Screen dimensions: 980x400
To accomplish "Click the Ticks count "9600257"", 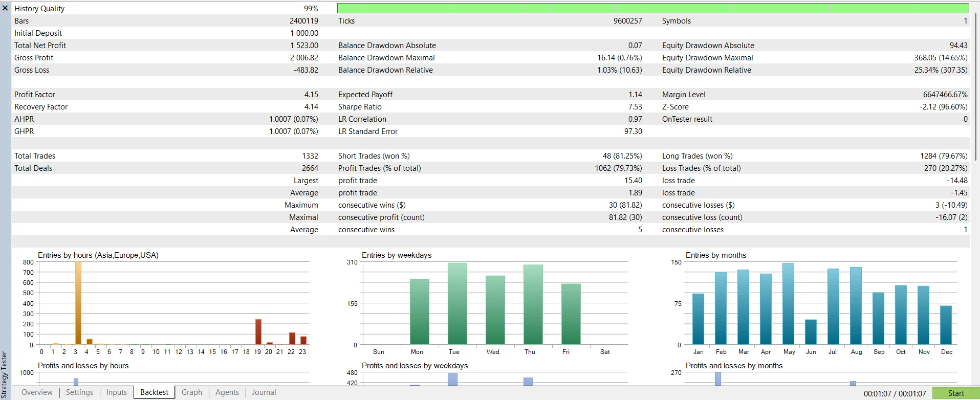I will (x=628, y=21).
